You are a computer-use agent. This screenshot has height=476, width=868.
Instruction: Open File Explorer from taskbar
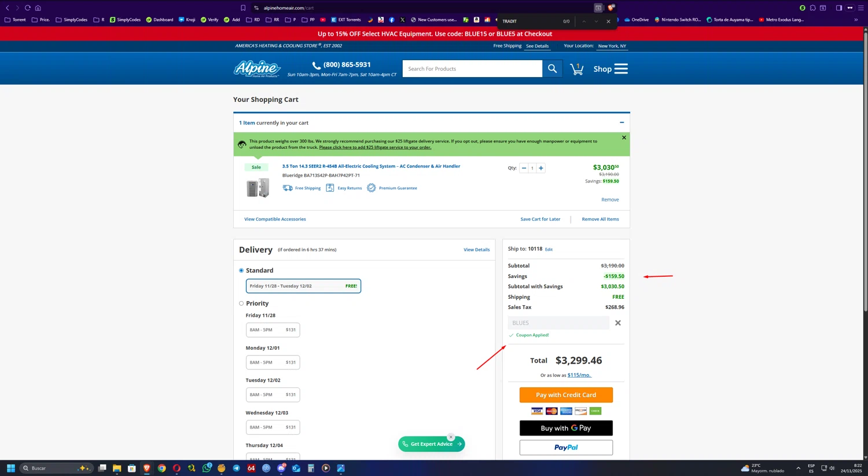click(x=116, y=468)
